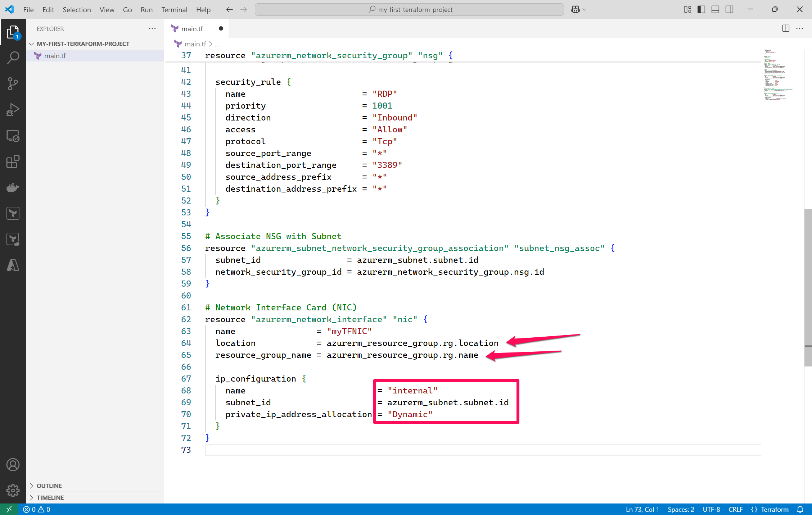
Task: Change indentation via Spaces: 2
Action: [681, 509]
